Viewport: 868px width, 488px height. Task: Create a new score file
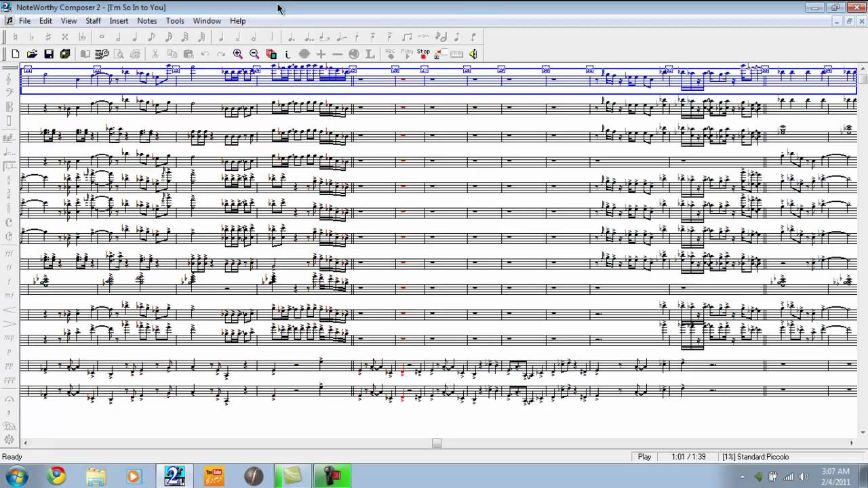coord(16,54)
